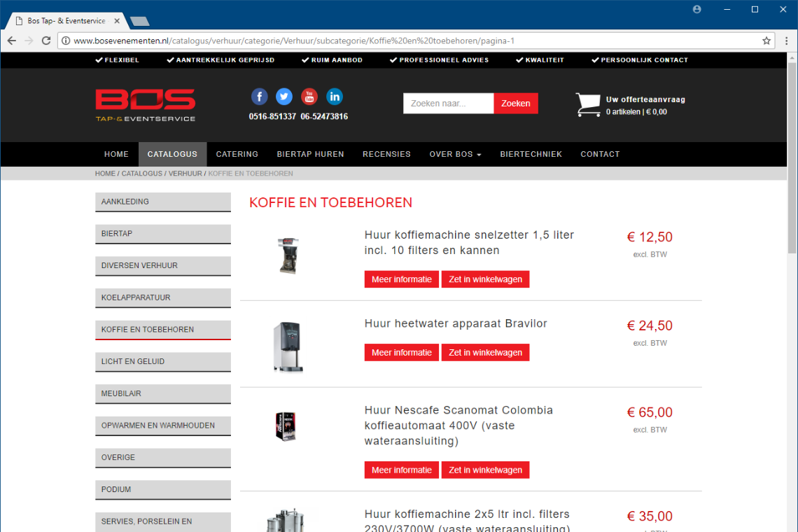This screenshot has height=532, width=798.
Task: Add the Bravilor heetwater apparaat to winkelwagen
Action: click(x=485, y=352)
